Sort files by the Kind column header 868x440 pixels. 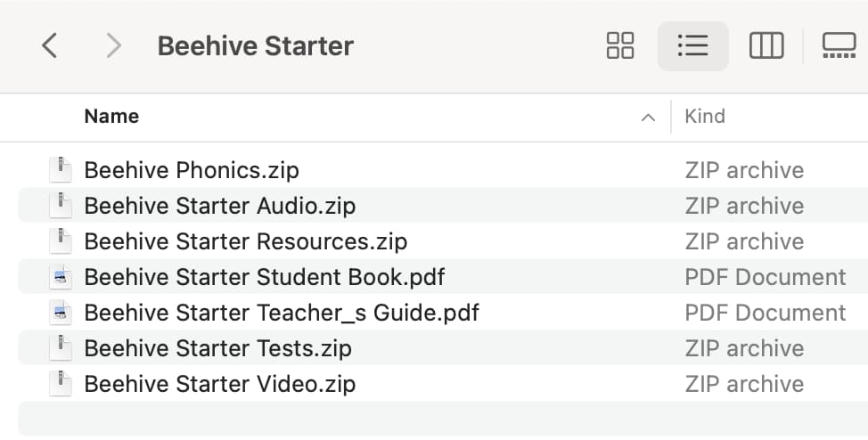point(705,116)
